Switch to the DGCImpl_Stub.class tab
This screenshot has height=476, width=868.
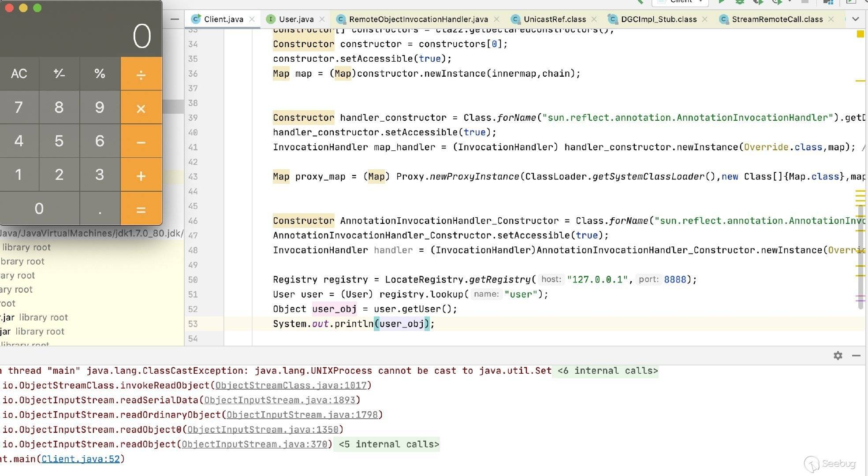658,19
